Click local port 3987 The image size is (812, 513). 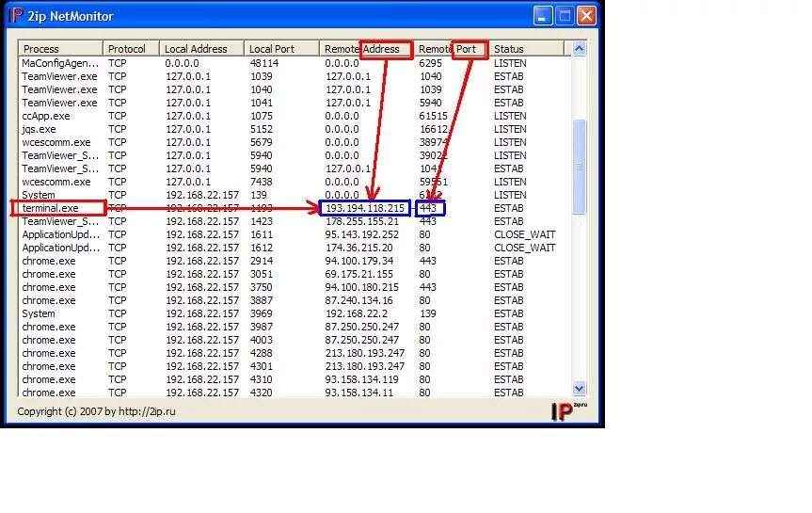(x=261, y=327)
